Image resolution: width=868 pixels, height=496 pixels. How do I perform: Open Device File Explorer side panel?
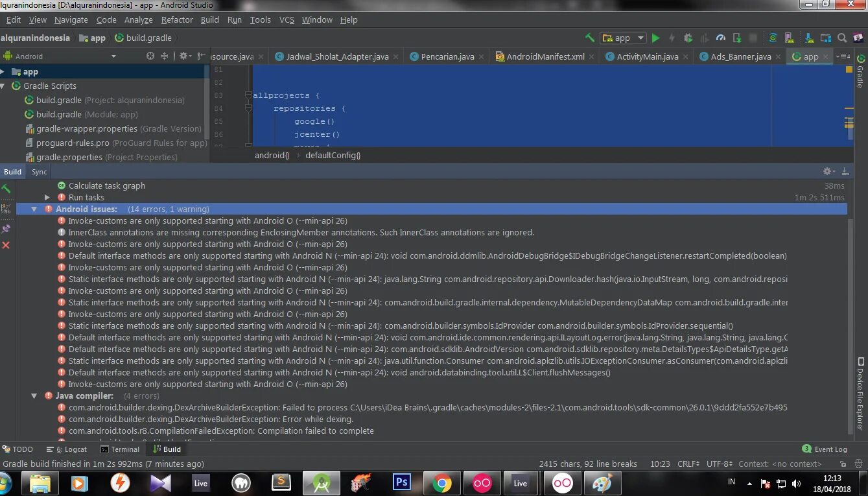[860, 394]
